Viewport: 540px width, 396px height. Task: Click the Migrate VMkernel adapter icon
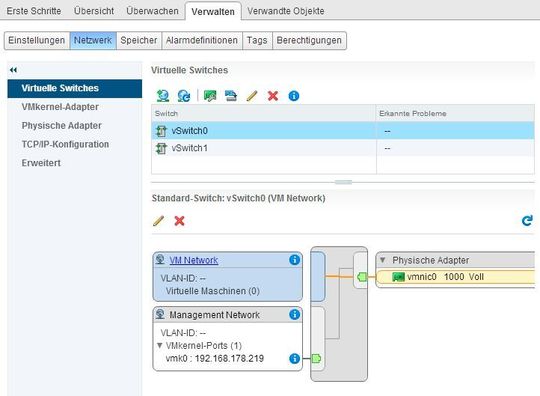click(x=231, y=96)
